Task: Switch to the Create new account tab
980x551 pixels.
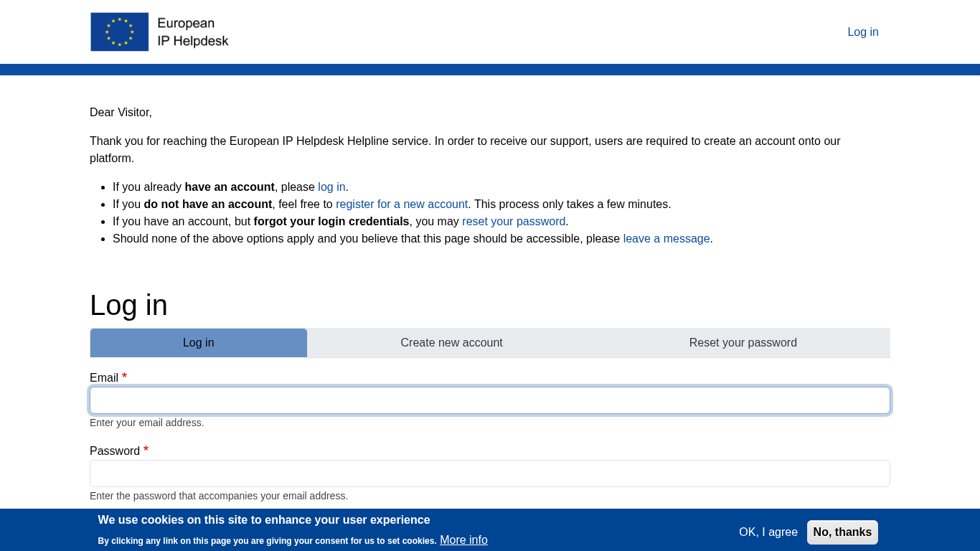Action: pyautogui.click(x=451, y=343)
